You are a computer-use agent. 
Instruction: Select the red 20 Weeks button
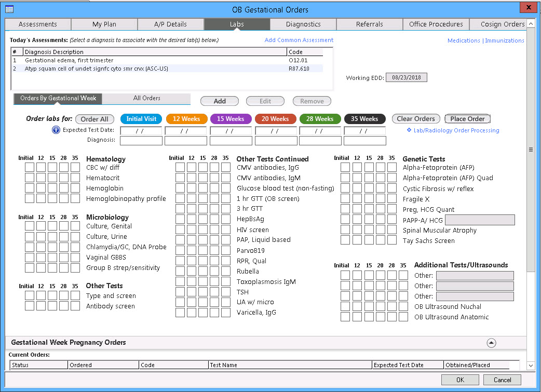(275, 119)
